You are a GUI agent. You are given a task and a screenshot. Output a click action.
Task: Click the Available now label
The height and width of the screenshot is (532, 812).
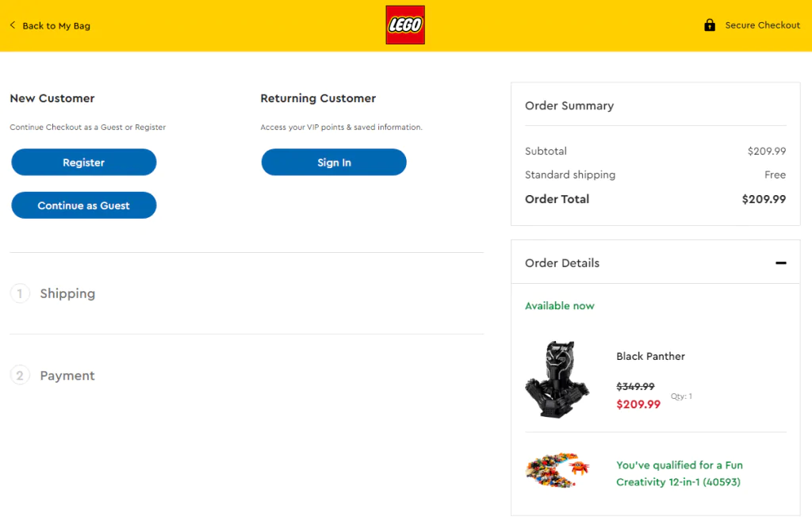pyautogui.click(x=560, y=305)
